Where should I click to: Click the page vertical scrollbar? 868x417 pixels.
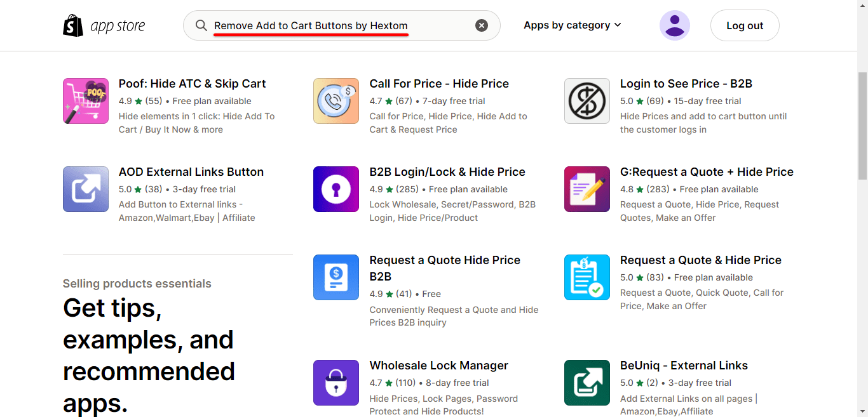click(x=862, y=127)
